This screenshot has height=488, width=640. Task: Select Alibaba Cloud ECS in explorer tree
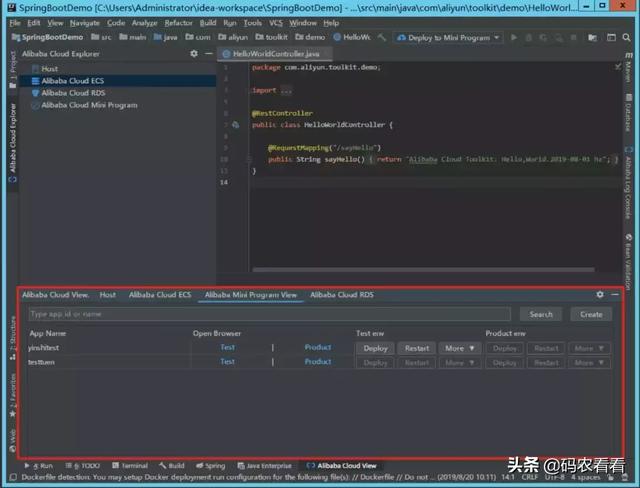(72, 80)
